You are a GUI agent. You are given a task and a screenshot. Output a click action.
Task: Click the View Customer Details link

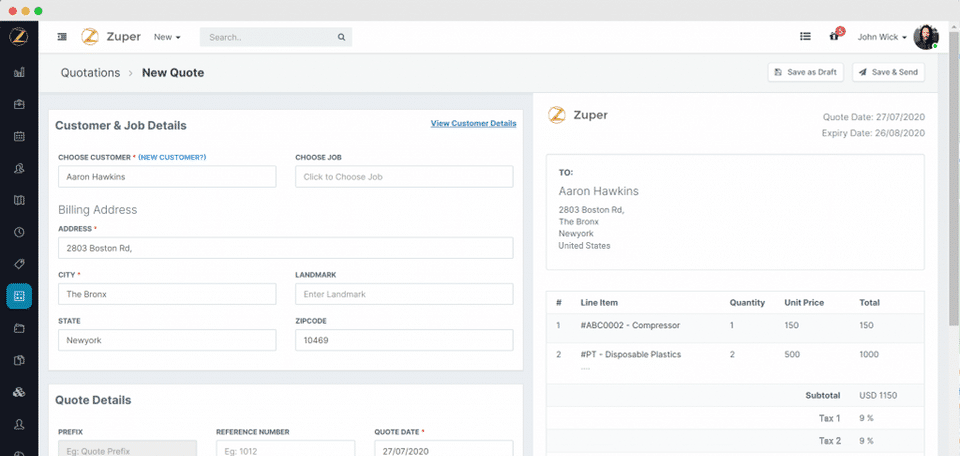473,124
